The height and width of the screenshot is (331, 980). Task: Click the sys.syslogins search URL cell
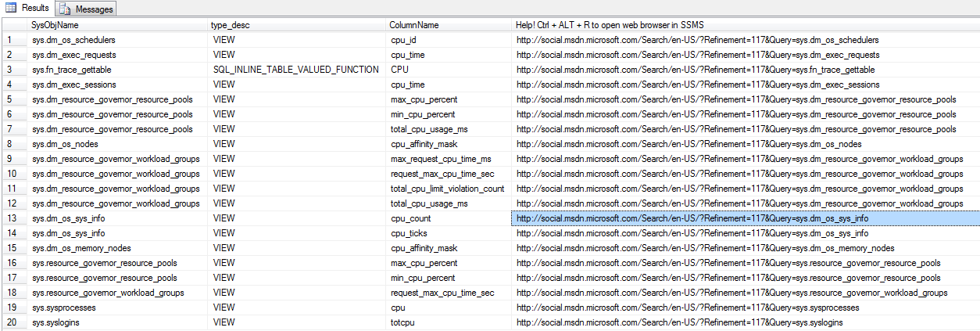coord(679,322)
